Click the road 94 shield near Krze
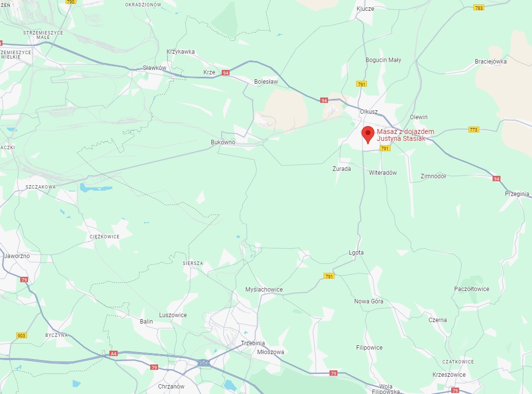The height and width of the screenshot is (394, 532). [x=226, y=72]
